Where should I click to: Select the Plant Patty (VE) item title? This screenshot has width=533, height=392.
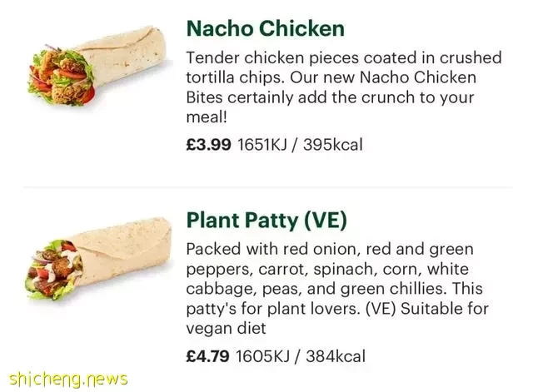coord(266,221)
